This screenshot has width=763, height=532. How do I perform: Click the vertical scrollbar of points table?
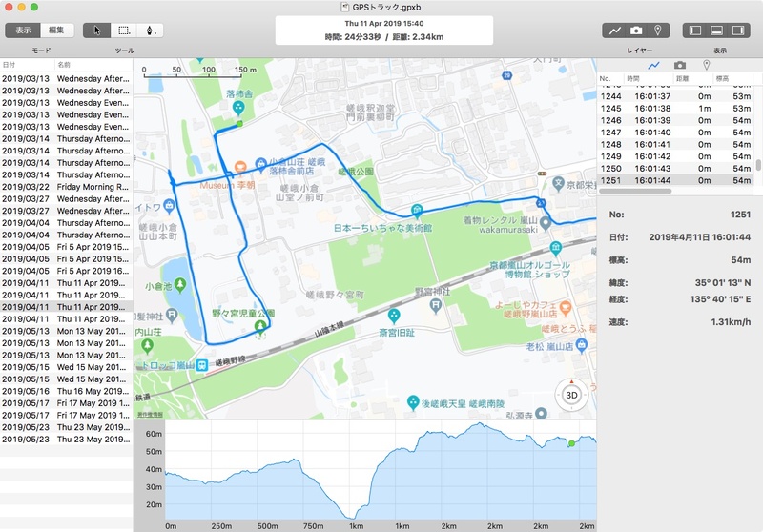click(758, 165)
